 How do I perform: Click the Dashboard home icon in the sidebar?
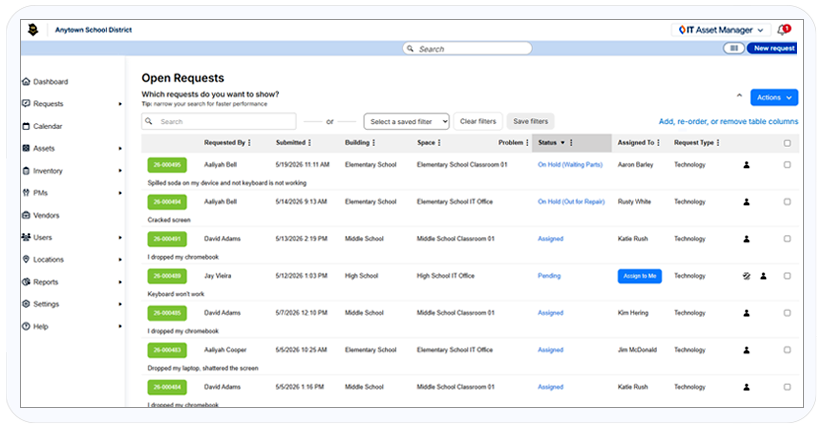[26, 81]
